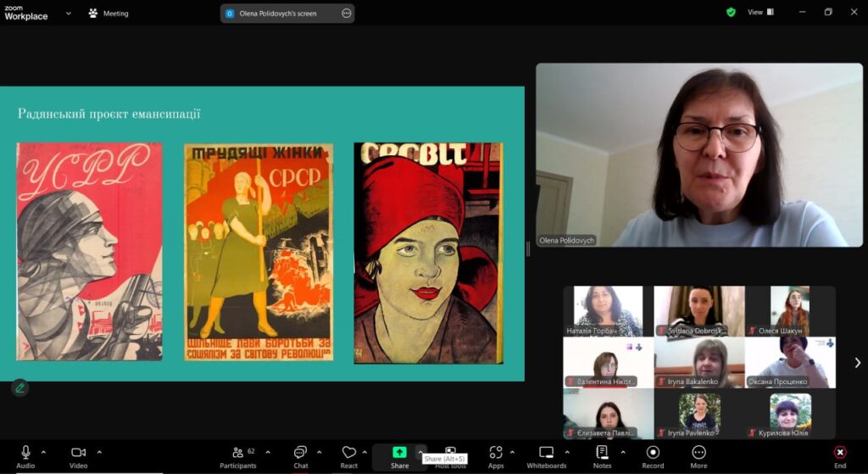Expand the Apps options arrow
The width and height of the screenshot is (868, 474).
(x=512, y=453)
